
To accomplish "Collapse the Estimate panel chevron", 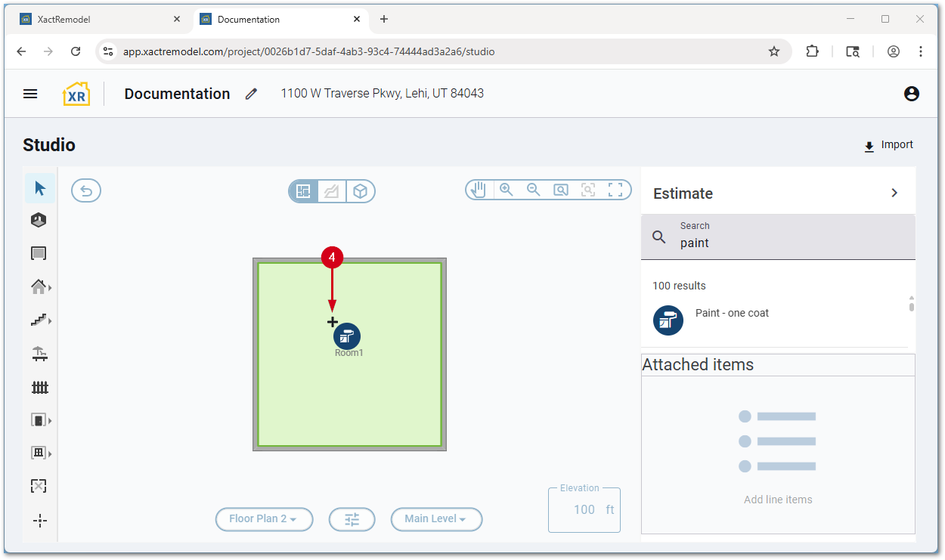I will point(894,193).
